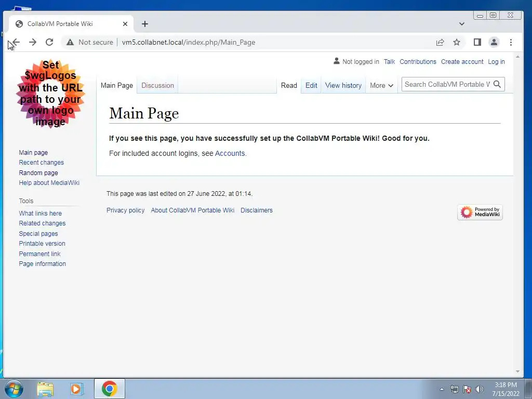Image resolution: width=532 pixels, height=399 pixels.
Task: Click the Talk link
Action: pyautogui.click(x=389, y=62)
